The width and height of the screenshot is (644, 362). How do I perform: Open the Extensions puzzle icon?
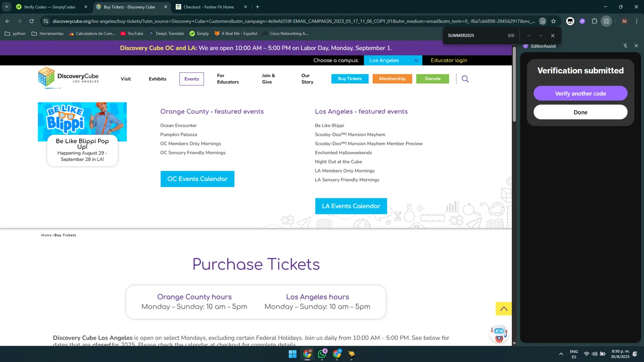tap(595, 21)
